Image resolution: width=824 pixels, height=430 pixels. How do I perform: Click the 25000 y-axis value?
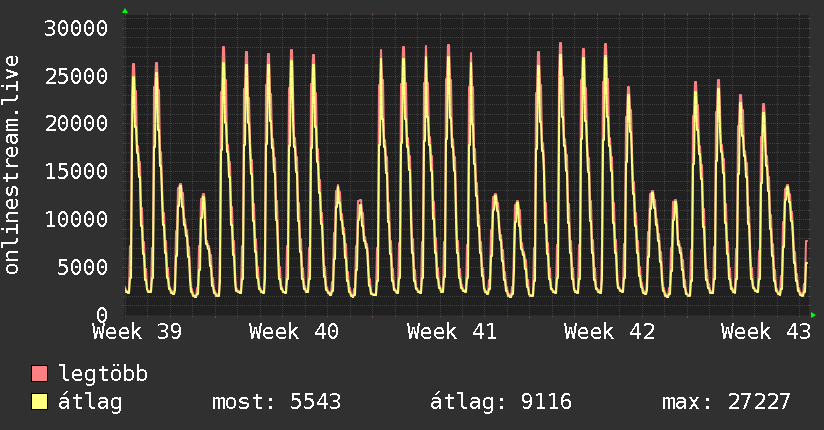(76, 76)
